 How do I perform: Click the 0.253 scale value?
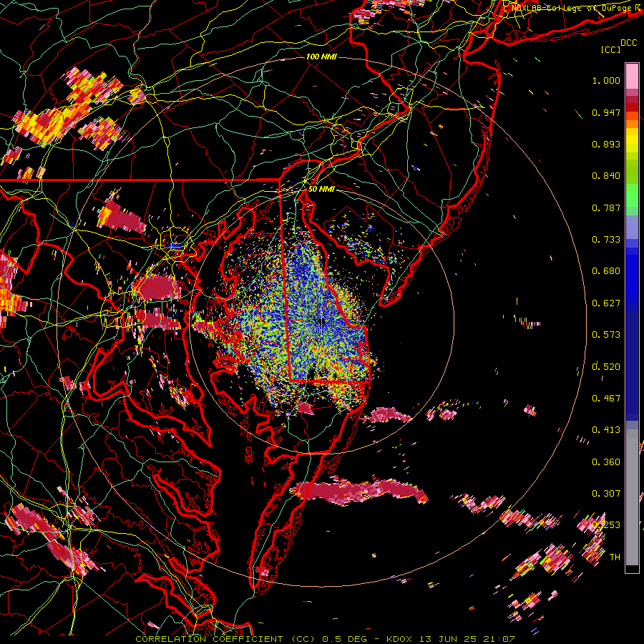606,525
